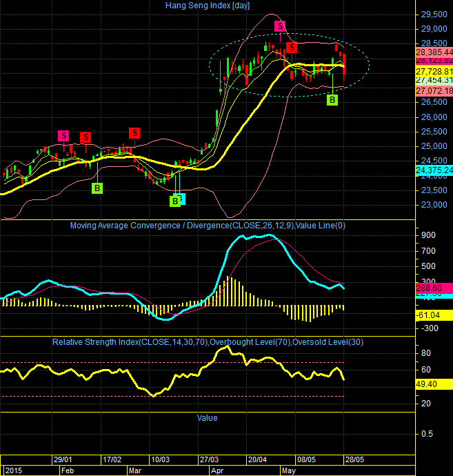This screenshot has width=453, height=476.
Task: Select the 23,000 price axis label
Action: (434, 205)
